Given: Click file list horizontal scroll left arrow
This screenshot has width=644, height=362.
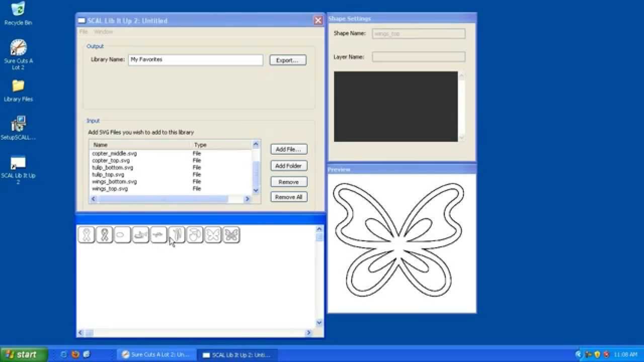Looking at the screenshot, I should 94,199.
